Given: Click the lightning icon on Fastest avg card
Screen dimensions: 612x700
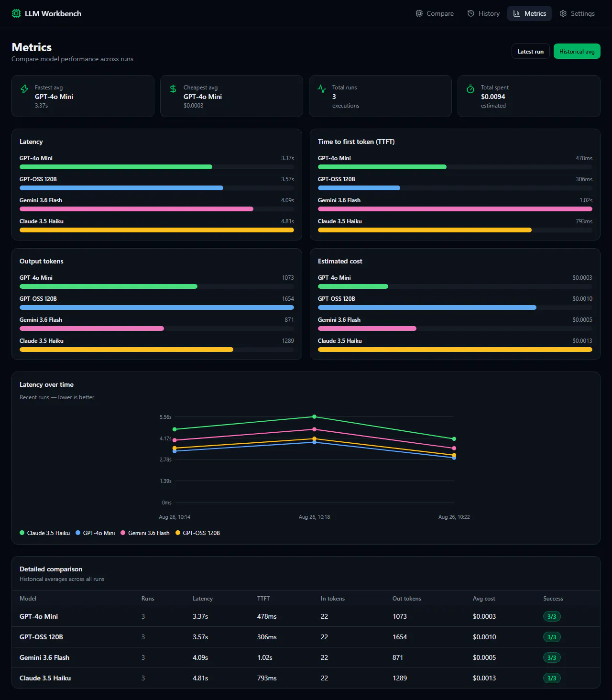Looking at the screenshot, I should [x=24, y=89].
